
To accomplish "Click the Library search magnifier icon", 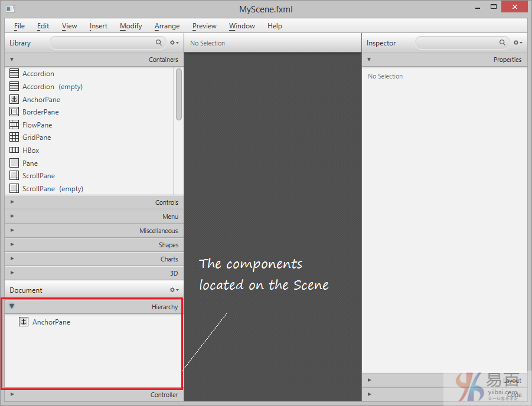I will coord(158,42).
